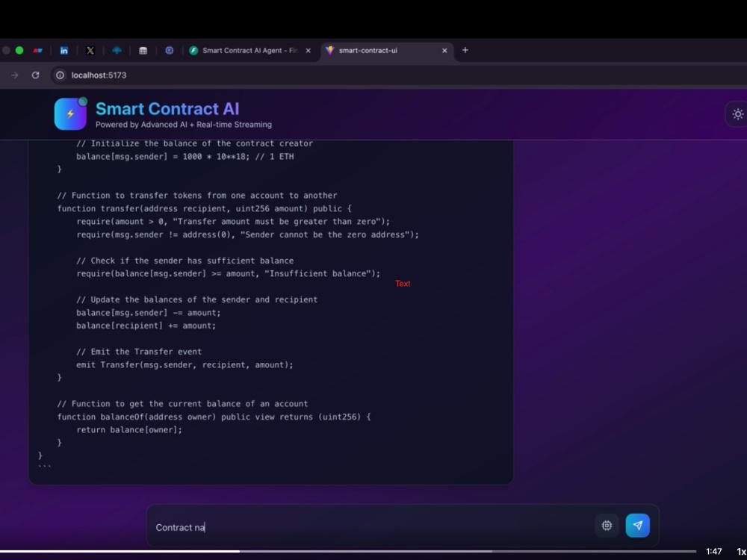
Task: Open the LinkedIn pinned tab
Action: (63, 51)
